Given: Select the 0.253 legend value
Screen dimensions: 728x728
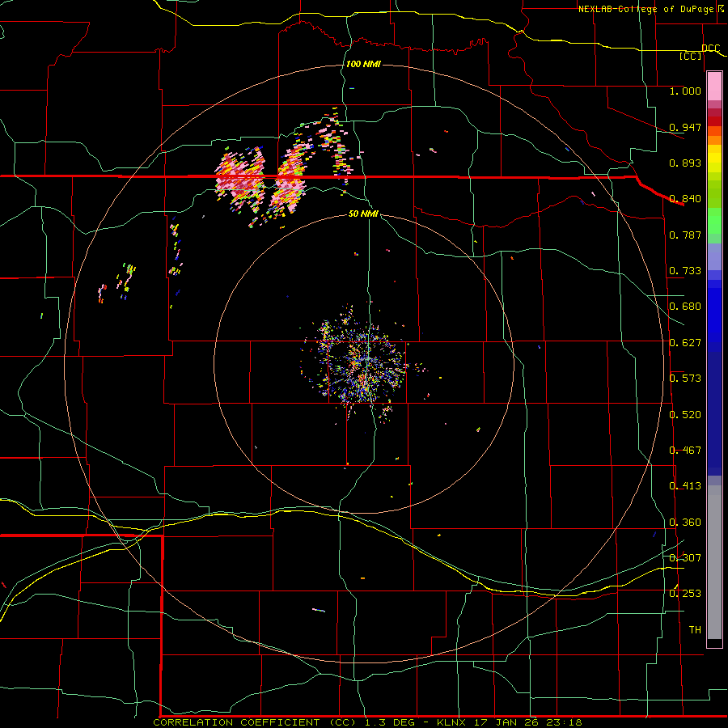Looking at the screenshot, I should (x=685, y=594).
